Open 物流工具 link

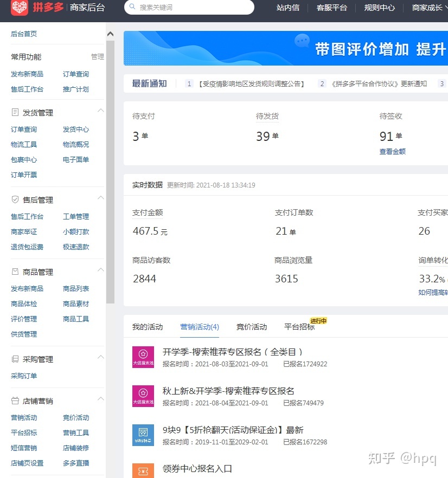(x=24, y=145)
